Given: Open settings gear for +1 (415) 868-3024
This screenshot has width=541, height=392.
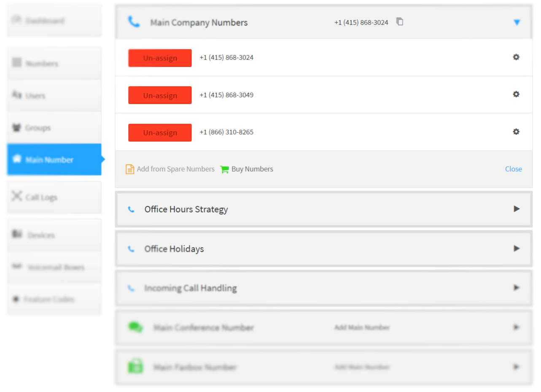Looking at the screenshot, I should pos(516,57).
